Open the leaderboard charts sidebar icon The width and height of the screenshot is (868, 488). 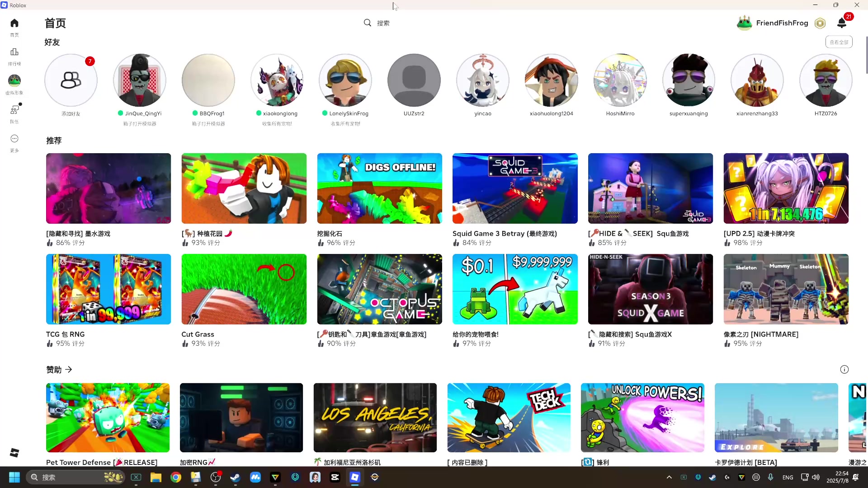click(x=14, y=52)
